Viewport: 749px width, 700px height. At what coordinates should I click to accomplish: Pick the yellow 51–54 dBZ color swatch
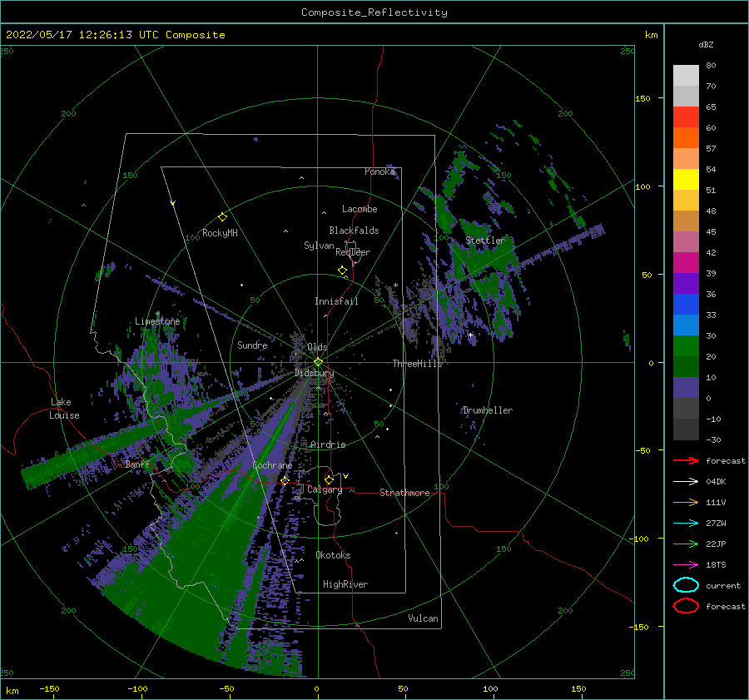686,180
